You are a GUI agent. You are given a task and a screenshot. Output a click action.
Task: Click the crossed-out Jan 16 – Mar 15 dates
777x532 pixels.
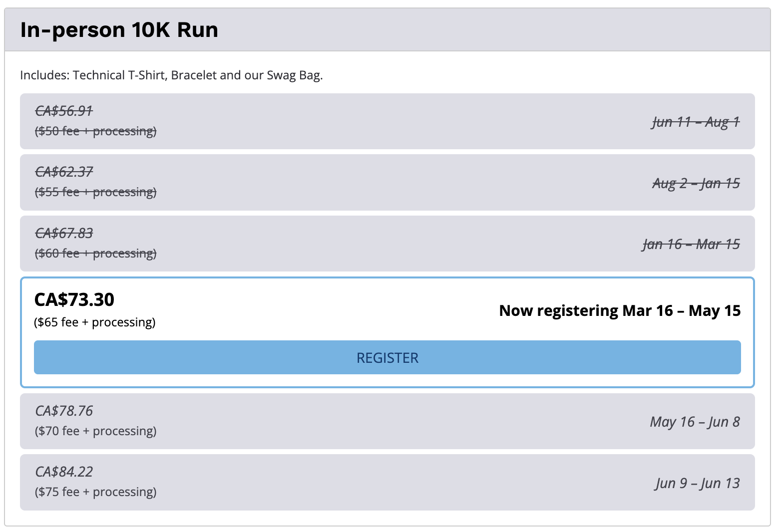pyautogui.click(x=691, y=244)
